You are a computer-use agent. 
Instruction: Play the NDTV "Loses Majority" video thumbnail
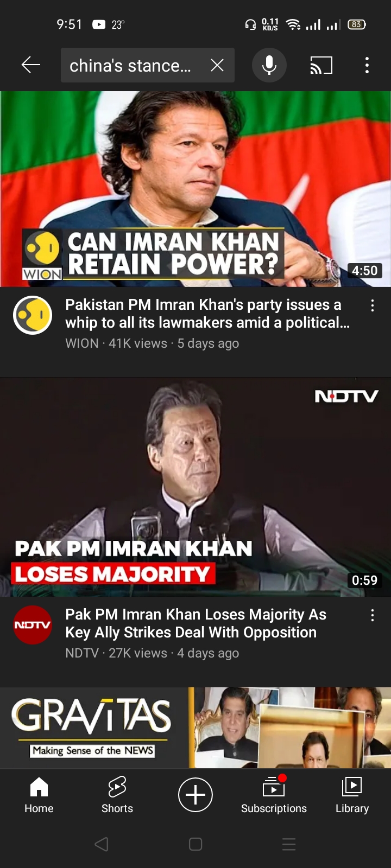195,487
